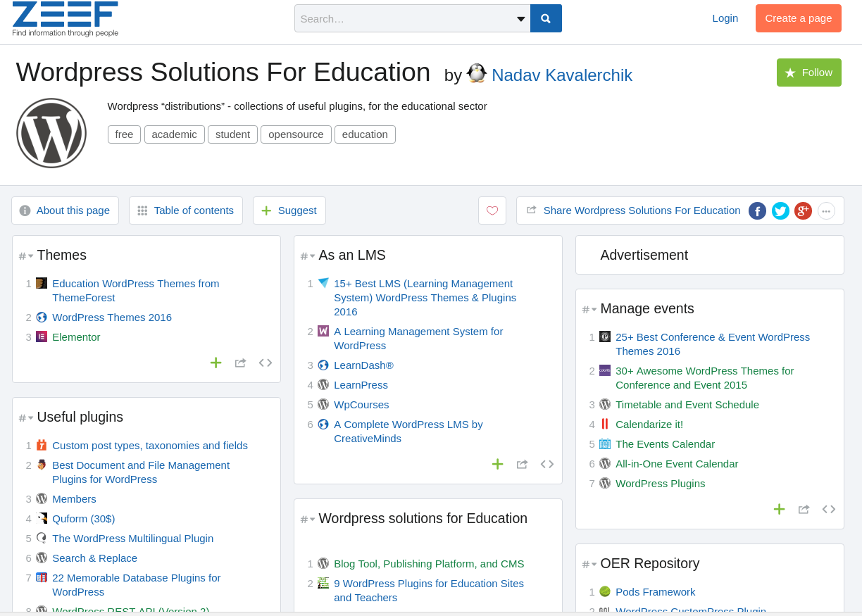Share on Twitter icon
Viewport: 862px width, 616px height.
(780, 210)
